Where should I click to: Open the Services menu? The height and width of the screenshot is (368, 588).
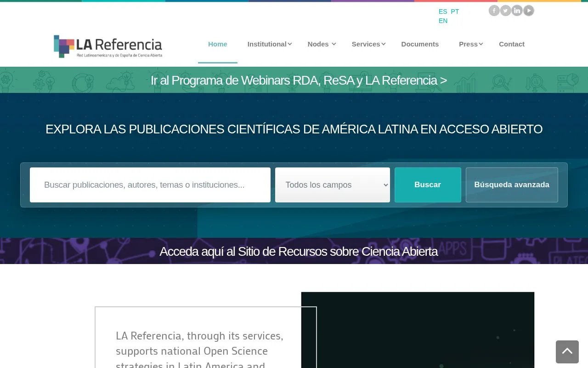tap(366, 44)
